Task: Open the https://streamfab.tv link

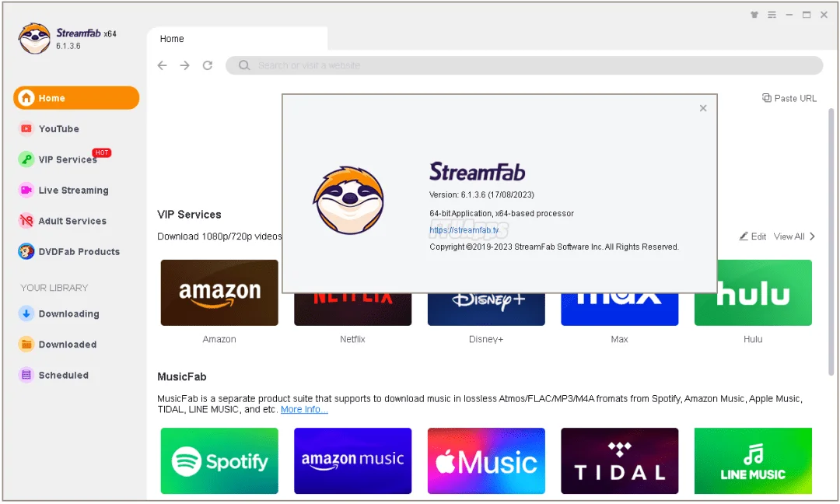Action: [464, 230]
